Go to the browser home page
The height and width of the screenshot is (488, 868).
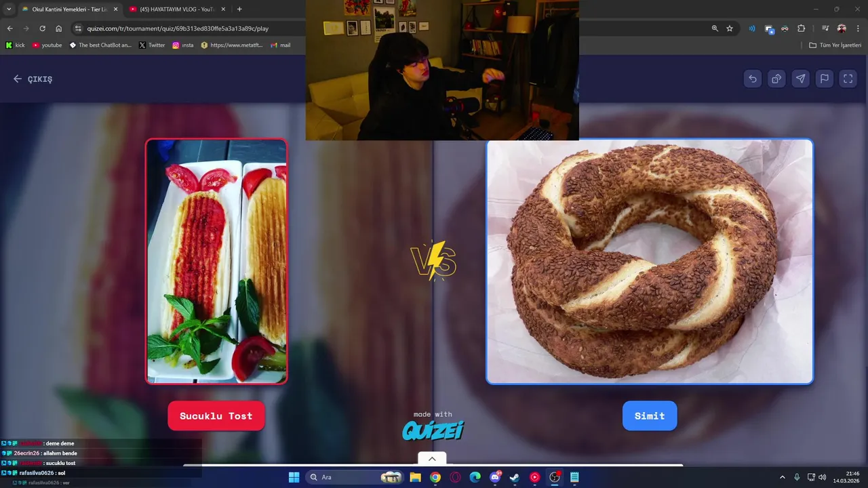tap(59, 28)
